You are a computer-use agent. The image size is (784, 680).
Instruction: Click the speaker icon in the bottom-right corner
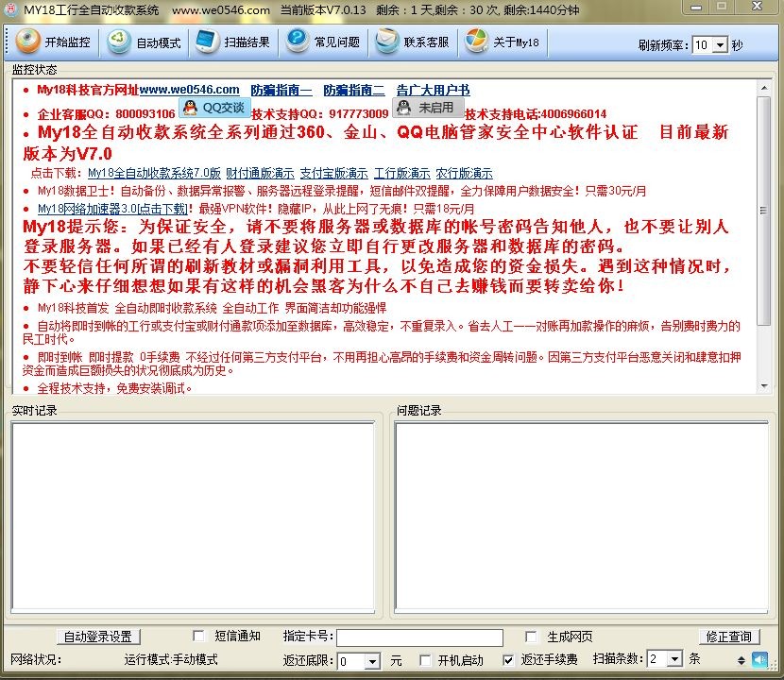click(x=759, y=659)
